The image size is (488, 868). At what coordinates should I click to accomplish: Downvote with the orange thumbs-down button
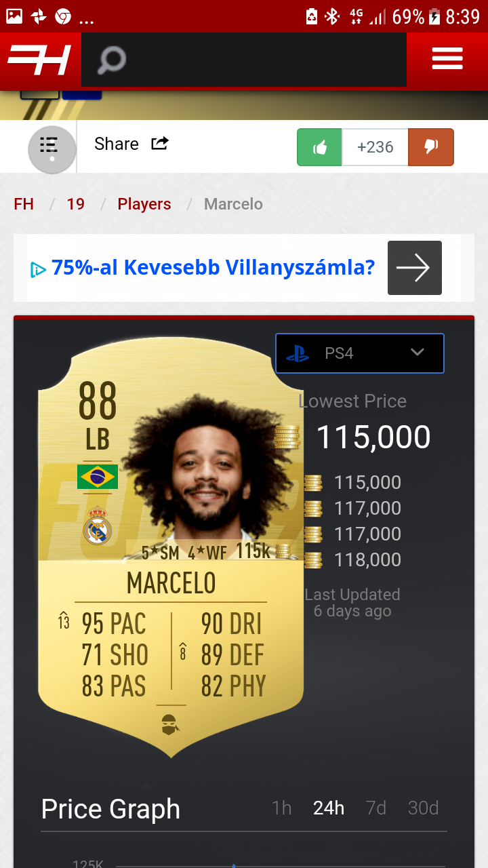pos(431,147)
